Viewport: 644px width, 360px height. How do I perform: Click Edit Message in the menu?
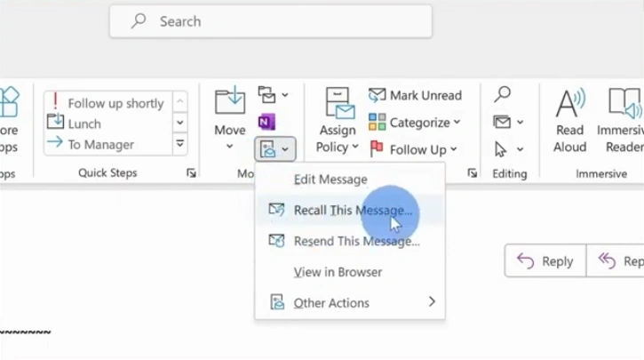pyautogui.click(x=330, y=180)
